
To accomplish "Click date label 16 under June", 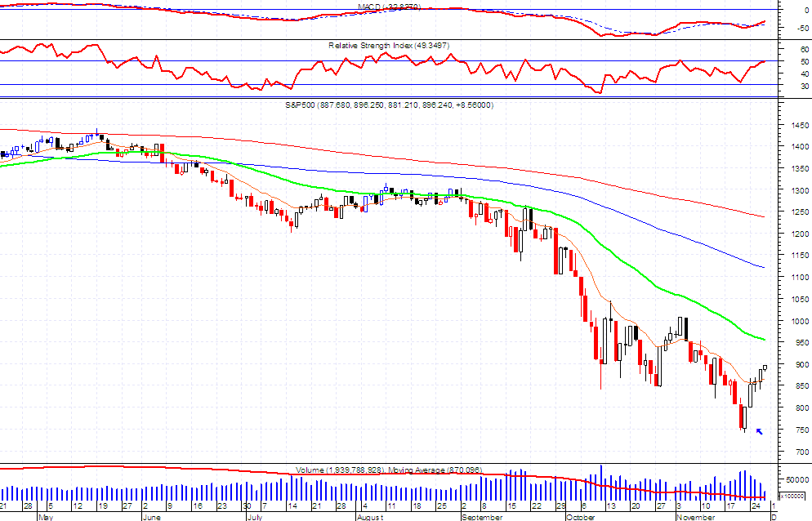I will click(x=198, y=506).
